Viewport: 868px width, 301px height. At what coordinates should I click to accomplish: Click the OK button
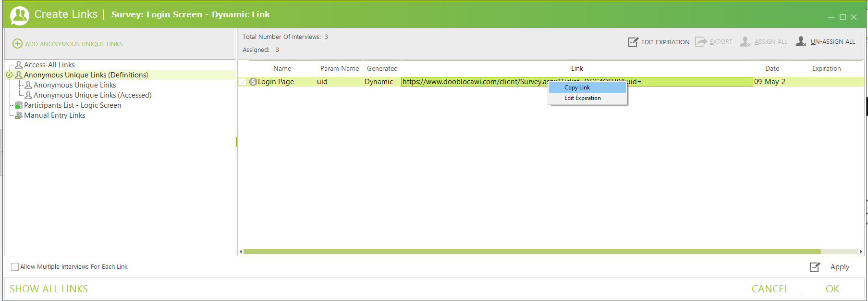click(832, 289)
